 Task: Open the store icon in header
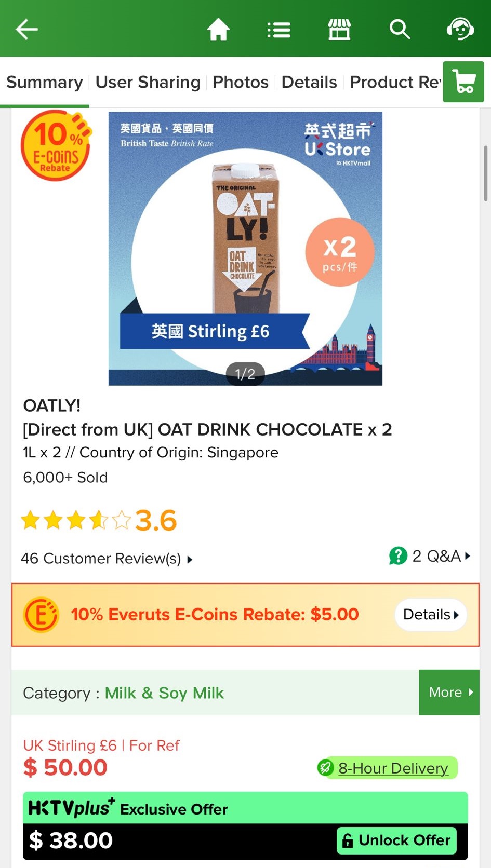coord(339,30)
